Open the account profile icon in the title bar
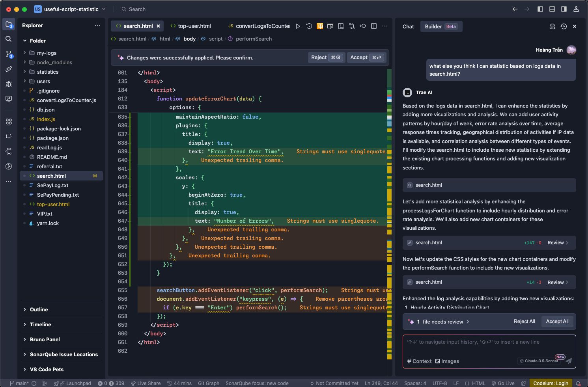 [x=576, y=9]
